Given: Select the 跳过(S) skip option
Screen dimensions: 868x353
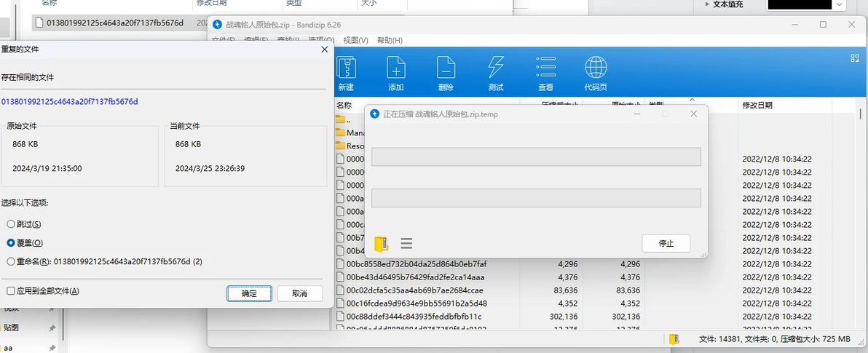Looking at the screenshot, I should [10, 224].
